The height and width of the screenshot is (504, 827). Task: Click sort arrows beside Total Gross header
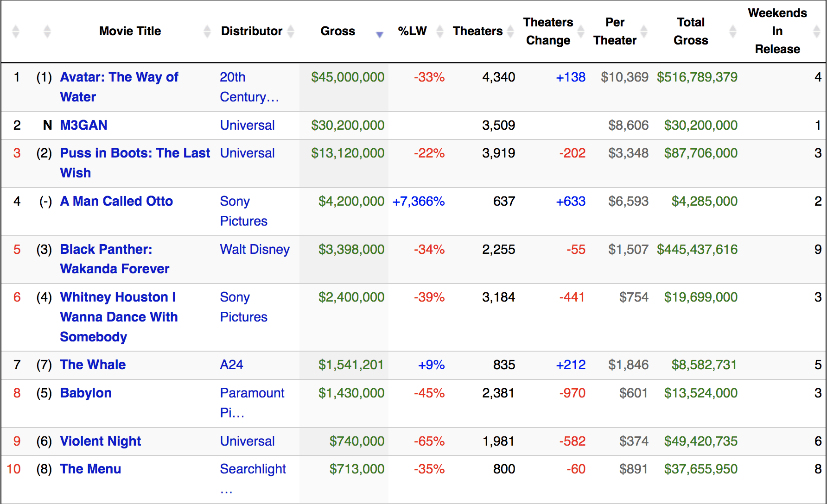coord(733,31)
